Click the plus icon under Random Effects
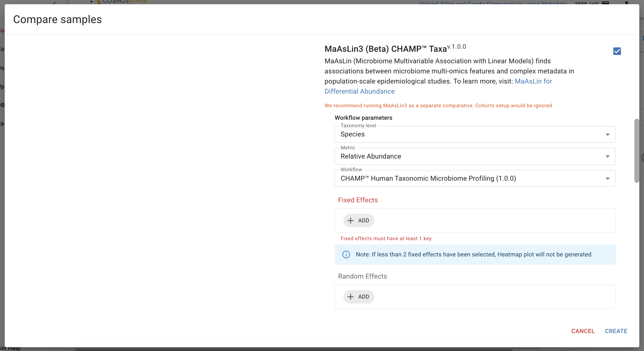Viewport: 644px width, 351px height. click(350, 297)
